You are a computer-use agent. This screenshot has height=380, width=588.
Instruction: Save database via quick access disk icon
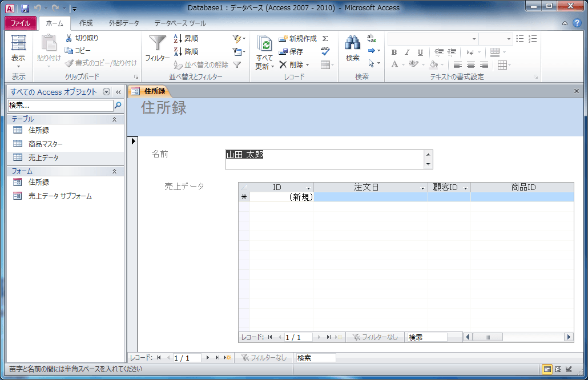pos(25,8)
